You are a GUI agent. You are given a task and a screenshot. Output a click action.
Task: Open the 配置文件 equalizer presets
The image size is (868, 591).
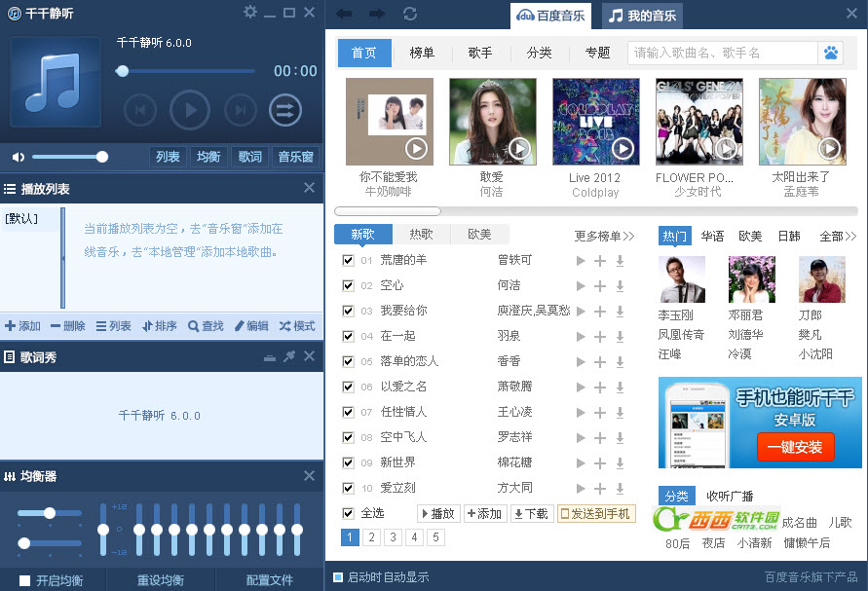tap(270, 580)
